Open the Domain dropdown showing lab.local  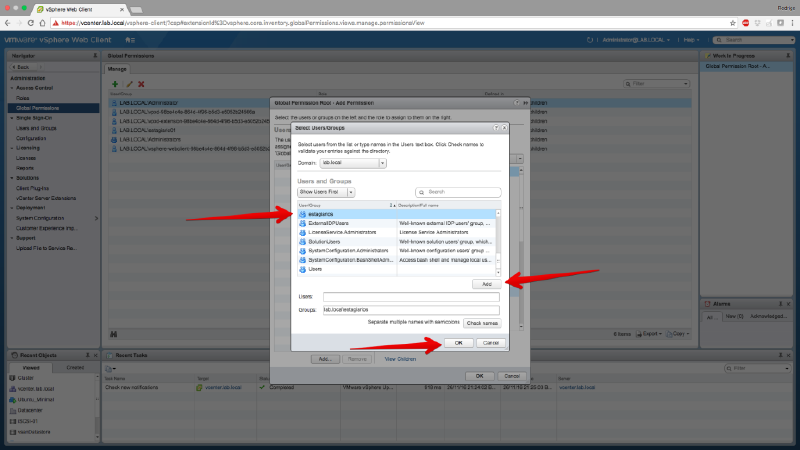tap(353, 162)
